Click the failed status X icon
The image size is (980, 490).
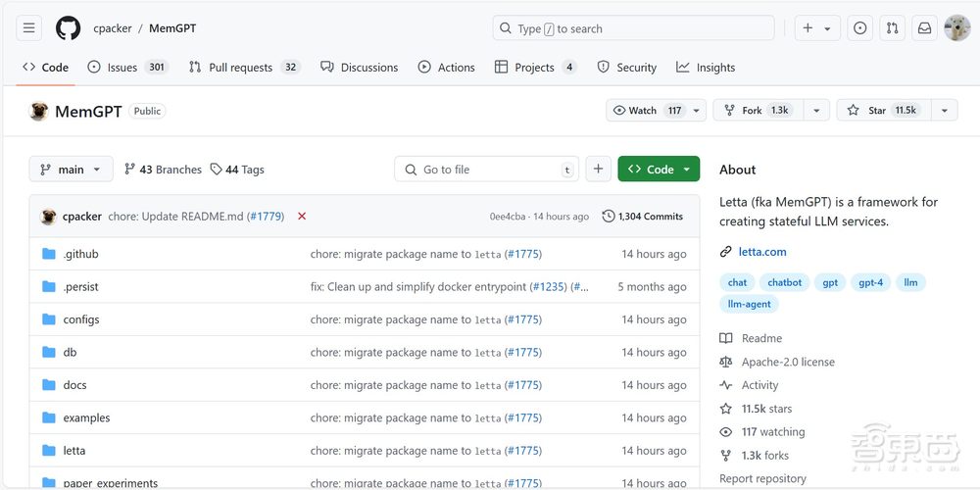[302, 217]
